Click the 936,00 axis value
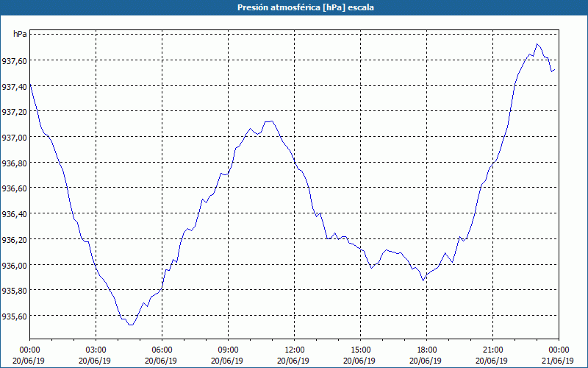This screenshot has width=588, height=368. coord(15,265)
